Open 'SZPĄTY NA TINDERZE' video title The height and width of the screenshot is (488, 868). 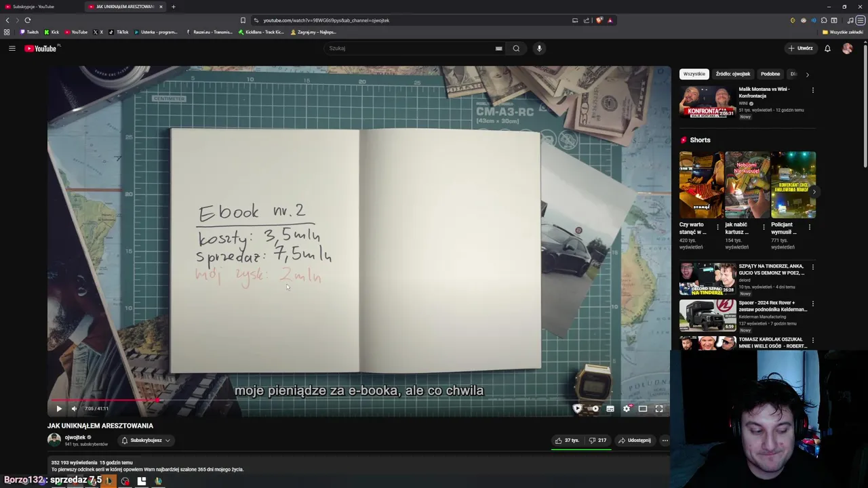pos(772,269)
